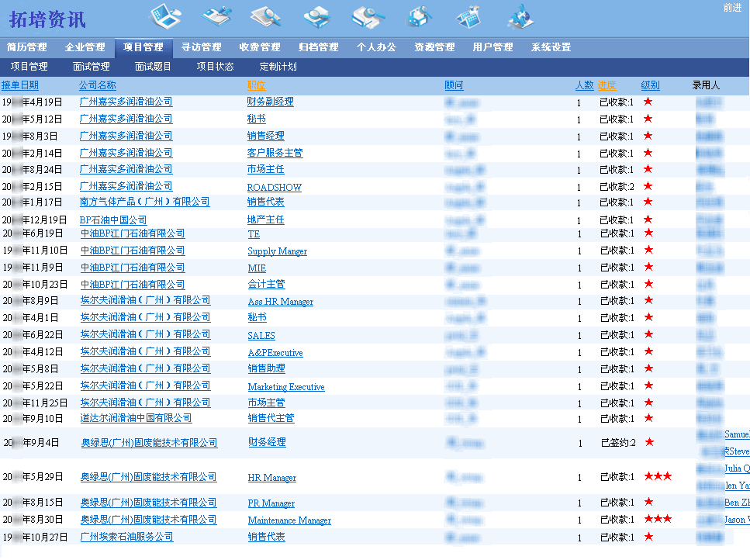Open the 销售经理 position link

tap(266, 135)
